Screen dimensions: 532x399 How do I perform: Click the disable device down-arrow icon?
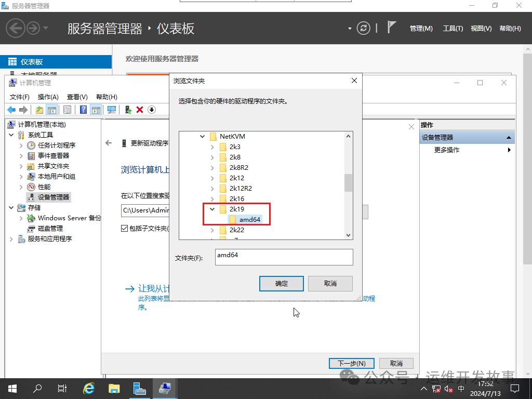tap(151, 110)
